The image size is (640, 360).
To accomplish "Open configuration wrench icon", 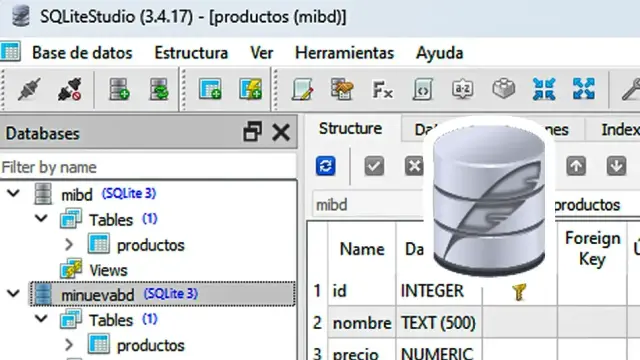I will tap(631, 89).
